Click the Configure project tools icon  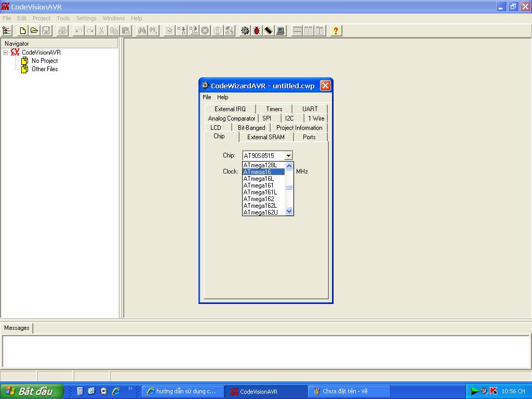click(230, 31)
